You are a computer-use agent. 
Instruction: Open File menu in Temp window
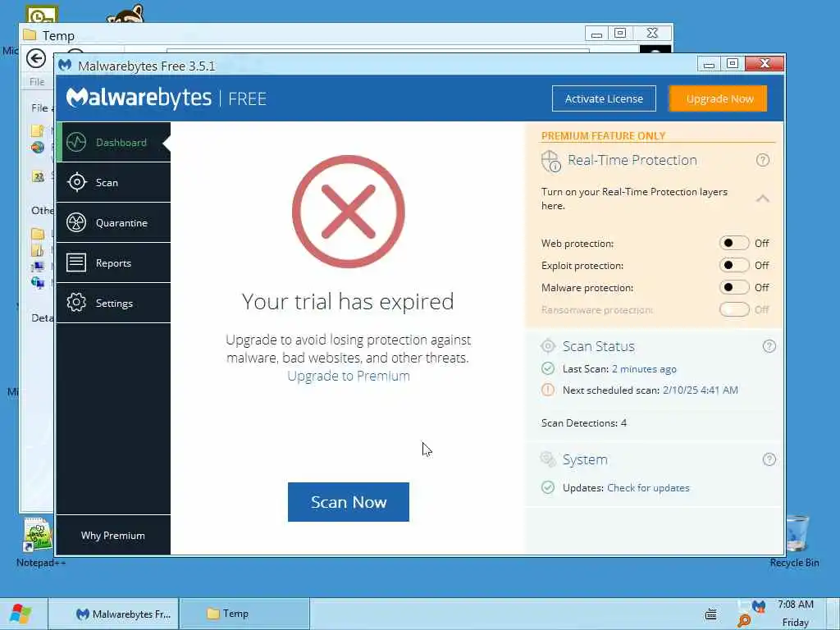tap(37, 82)
